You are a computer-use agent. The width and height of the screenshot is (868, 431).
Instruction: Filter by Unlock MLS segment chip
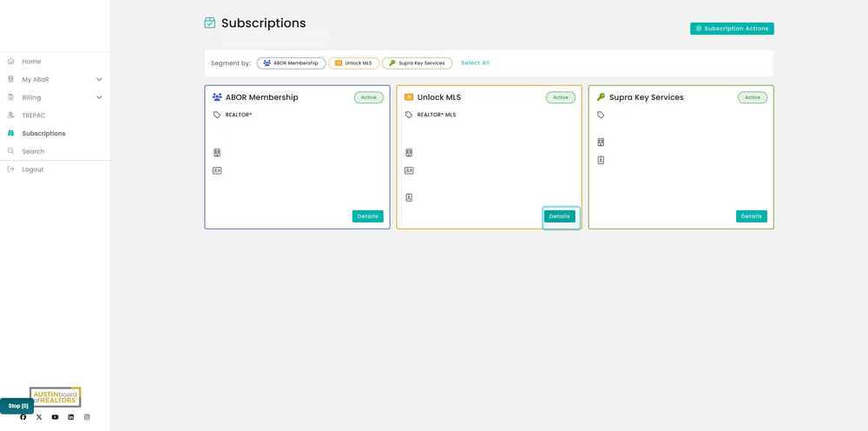[354, 63]
